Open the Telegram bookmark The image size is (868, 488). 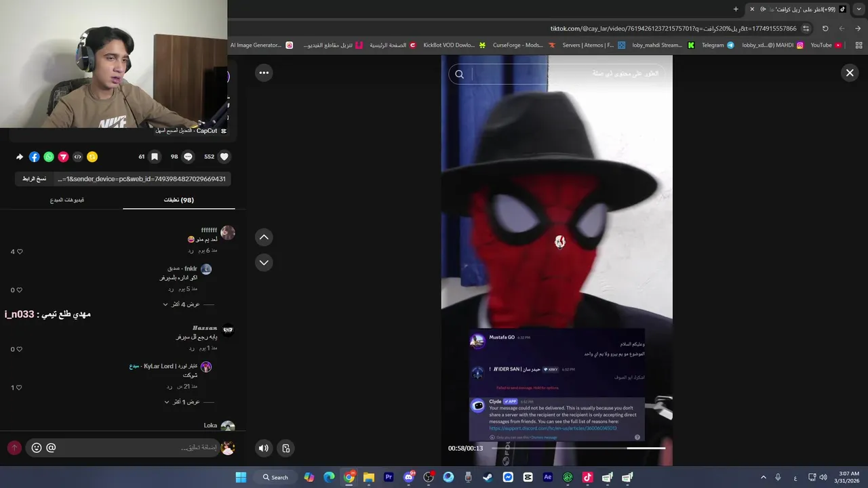(717, 45)
